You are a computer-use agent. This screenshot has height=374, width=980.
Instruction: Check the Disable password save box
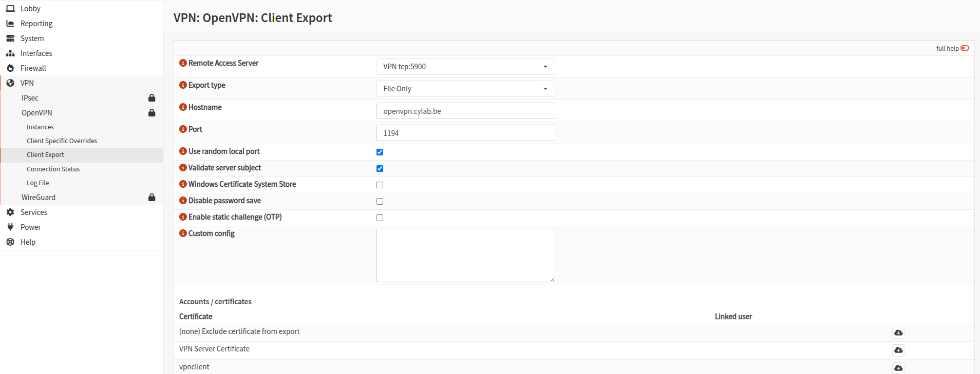[380, 201]
